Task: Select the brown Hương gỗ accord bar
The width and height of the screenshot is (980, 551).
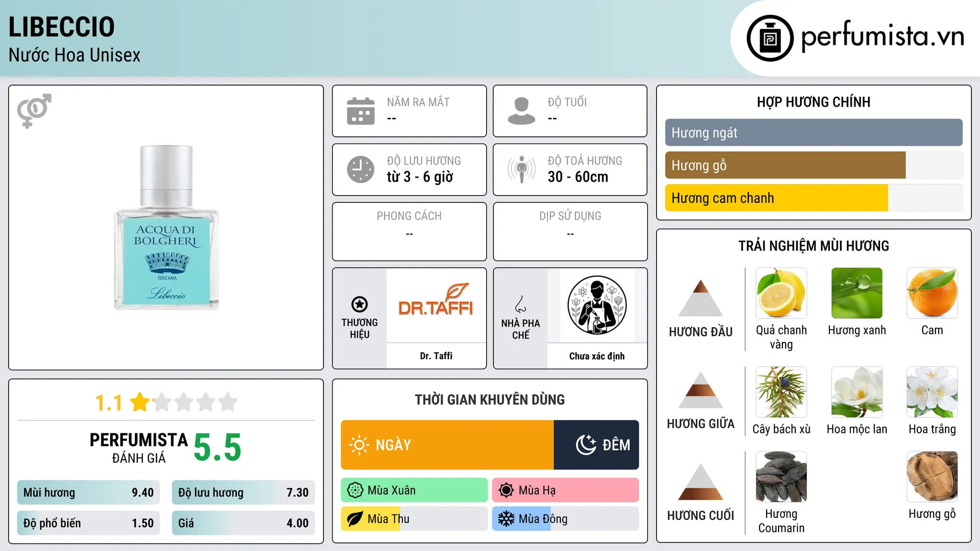Action: pos(785,165)
